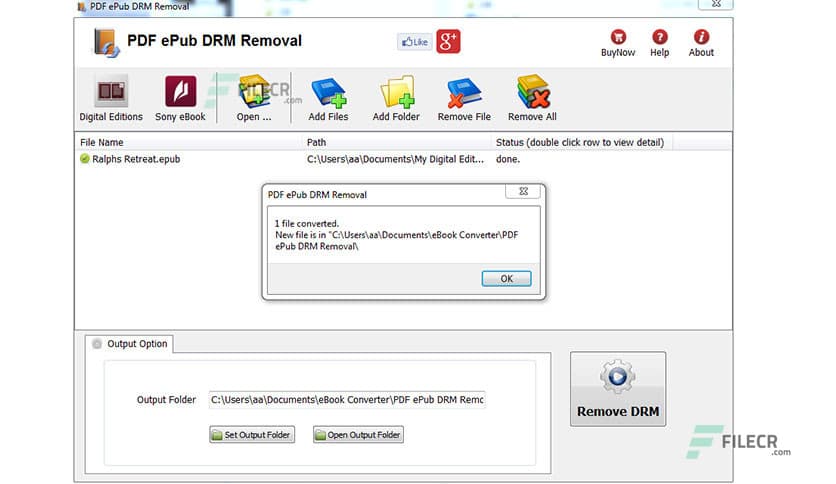Click the 'done.' status cell

508,159
